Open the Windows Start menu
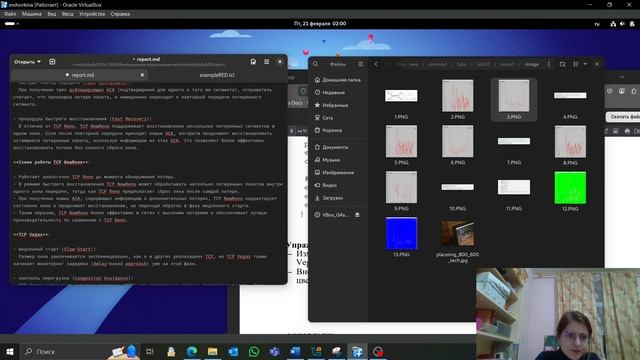This screenshot has width=640, height=360. [10, 351]
